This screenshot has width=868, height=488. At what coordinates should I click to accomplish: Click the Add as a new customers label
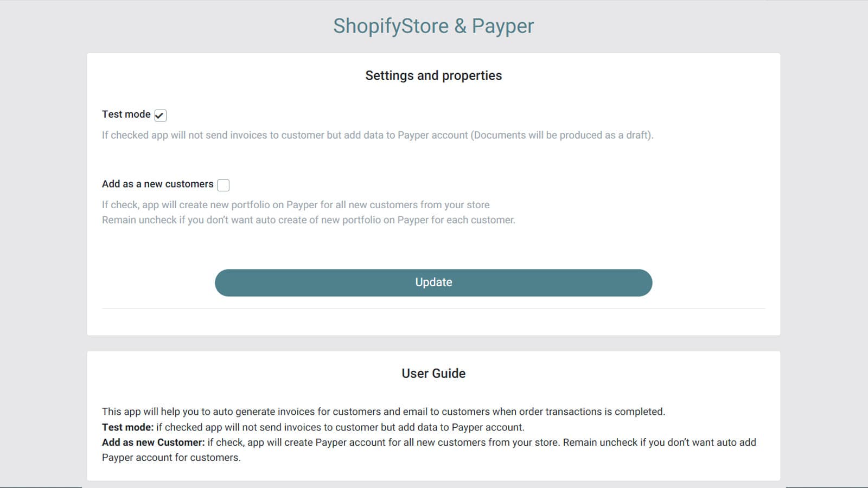pyautogui.click(x=157, y=184)
